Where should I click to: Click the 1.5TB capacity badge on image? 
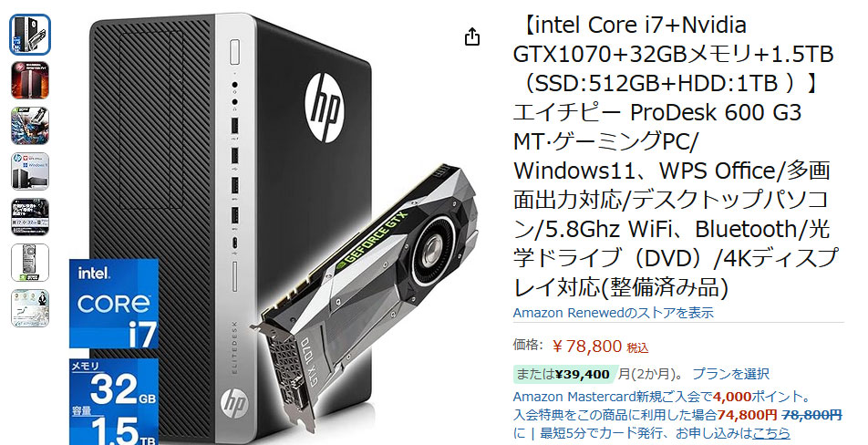tap(113, 428)
